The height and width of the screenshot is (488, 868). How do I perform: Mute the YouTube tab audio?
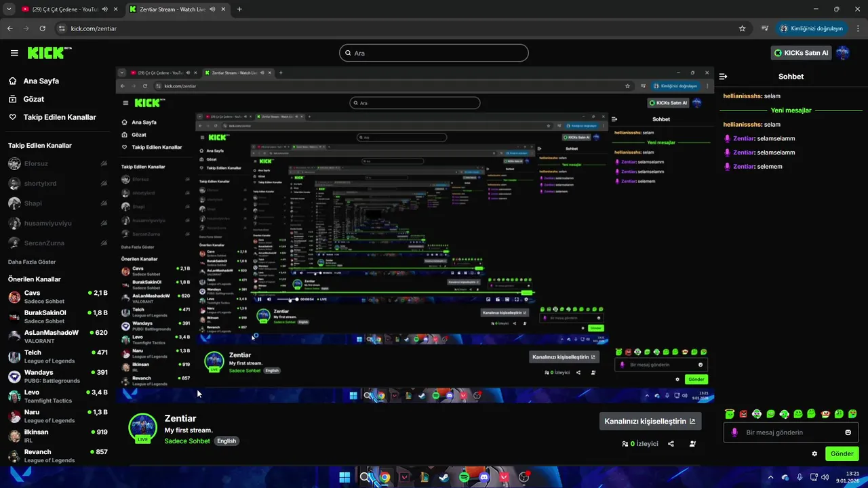[x=104, y=9]
